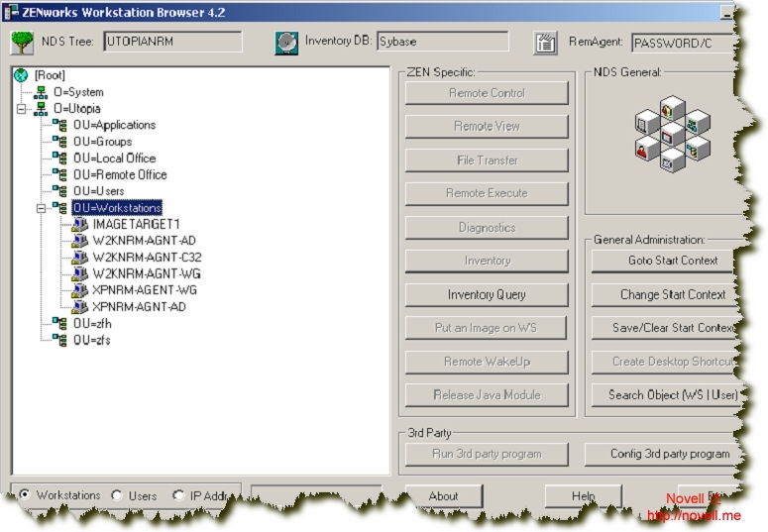This screenshot has width=768, height=532.
Task: Select the OU=Applications label
Action: [115, 125]
